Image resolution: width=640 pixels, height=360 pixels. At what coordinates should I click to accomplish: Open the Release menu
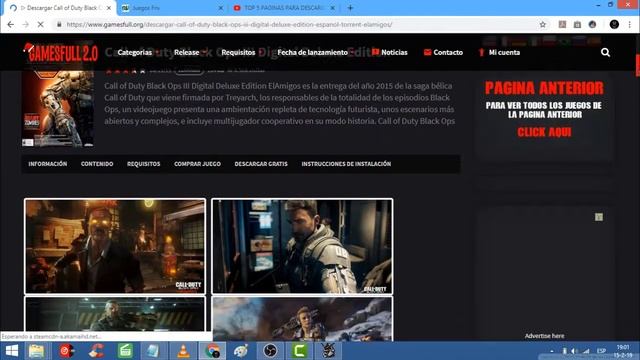187,52
